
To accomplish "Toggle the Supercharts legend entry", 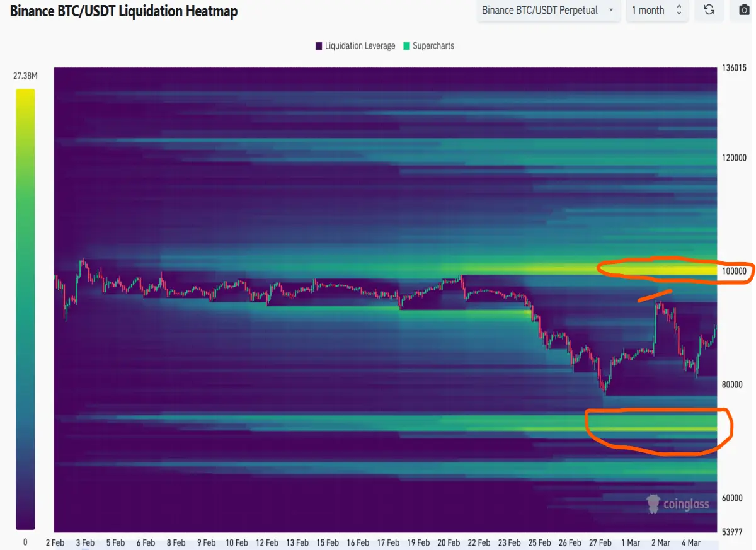I will (428, 46).
